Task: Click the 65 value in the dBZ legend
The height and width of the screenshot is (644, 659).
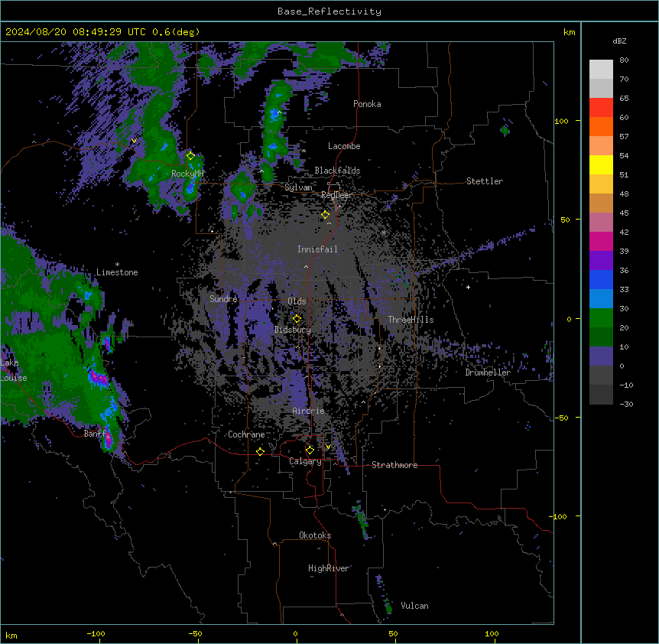Action: pos(624,99)
